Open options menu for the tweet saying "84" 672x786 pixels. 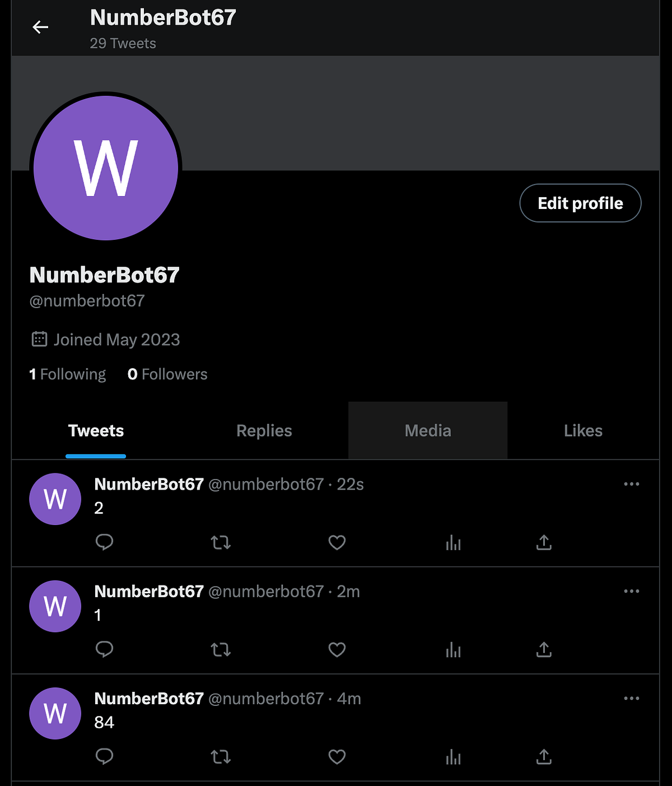coord(631,698)
